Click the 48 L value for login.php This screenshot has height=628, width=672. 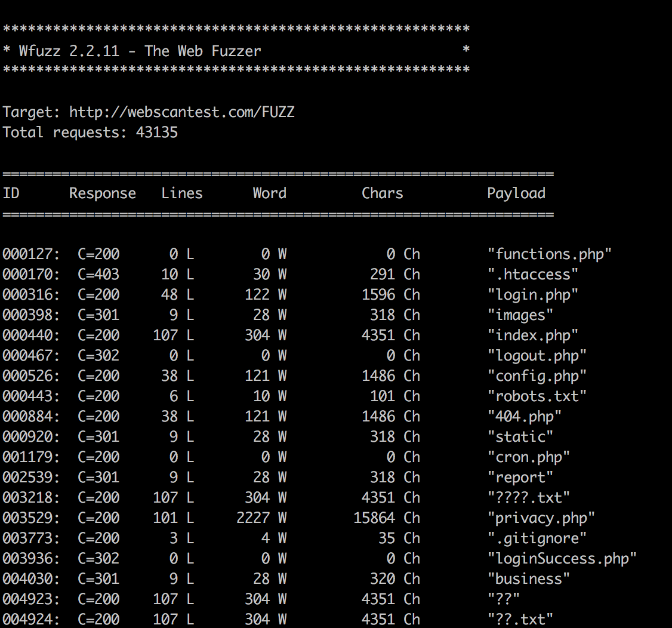pyautogui.click(x=177, y=295)
